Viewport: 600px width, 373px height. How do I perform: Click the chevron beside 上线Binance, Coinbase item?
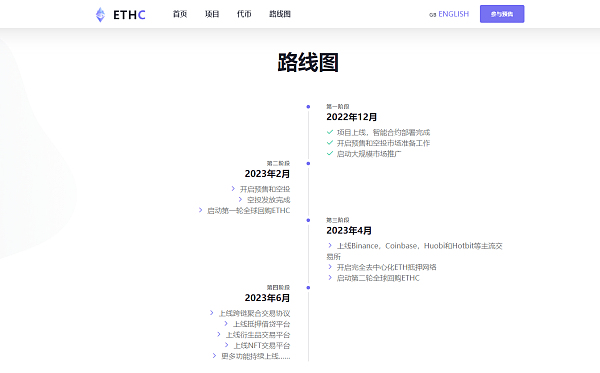pos(330,245)
